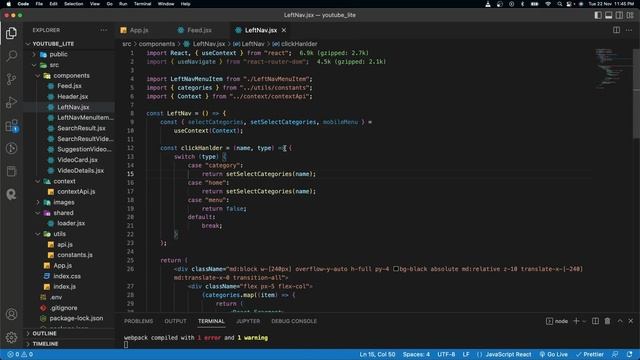Close the LeftNav.jsx tab
Viewport: 640px width, 360px height.
tap(284, 30)
